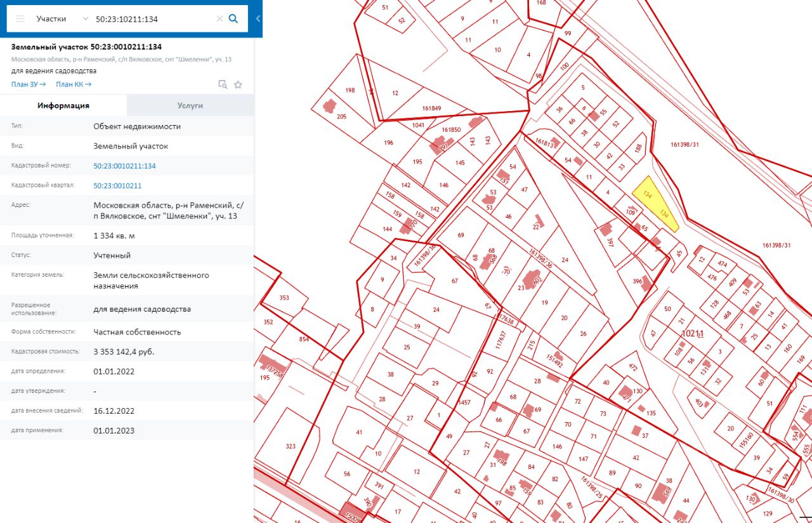Click parcel 161850 on the map
The width and height of the screenshot is (812, 523).
(x=452, y=130)
